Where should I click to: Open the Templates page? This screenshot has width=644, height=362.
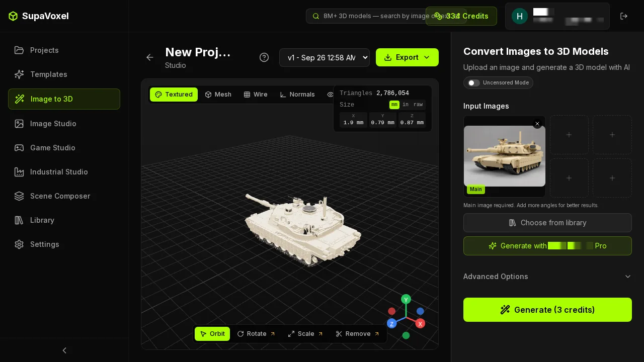point(64,74)
